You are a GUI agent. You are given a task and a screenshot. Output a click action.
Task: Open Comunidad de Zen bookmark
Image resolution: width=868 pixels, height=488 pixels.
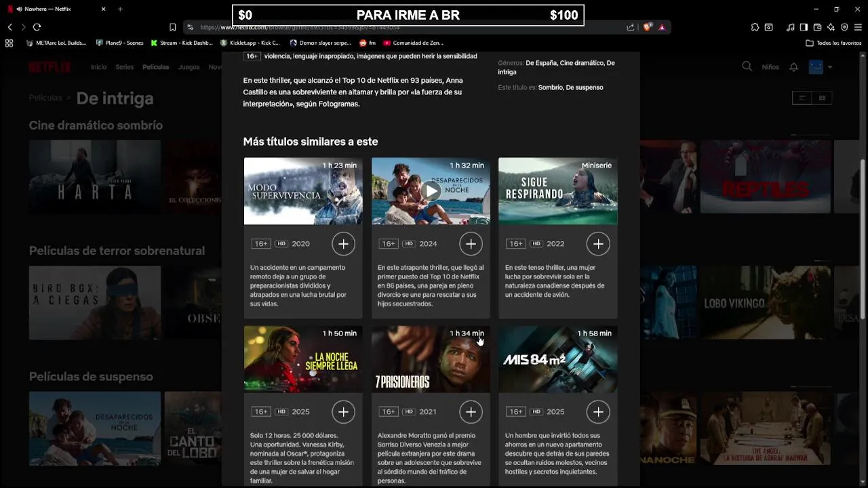[x=414, y=43]
